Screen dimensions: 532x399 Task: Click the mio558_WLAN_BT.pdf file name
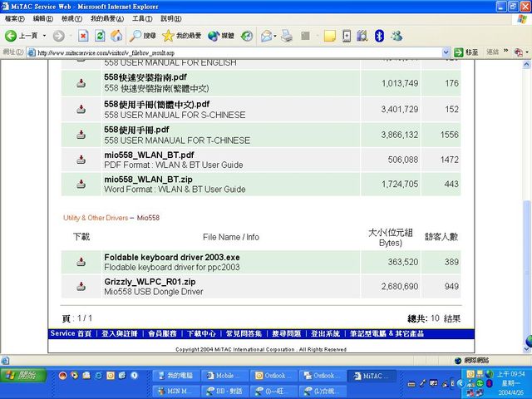(149, 155)
